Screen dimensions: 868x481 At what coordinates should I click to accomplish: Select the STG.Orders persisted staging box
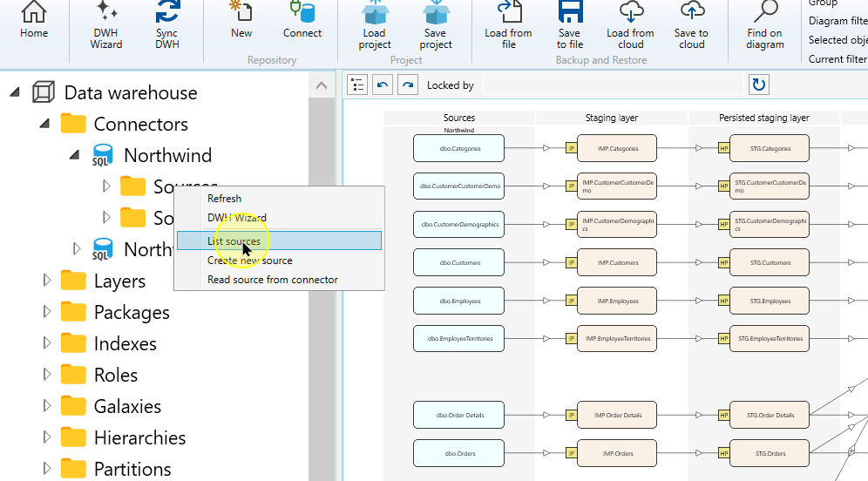(x=770, y=453)
